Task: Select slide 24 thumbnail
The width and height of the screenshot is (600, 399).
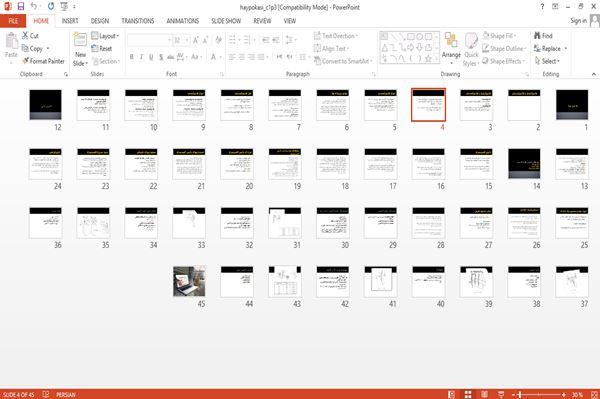Action: pos(45,164)
